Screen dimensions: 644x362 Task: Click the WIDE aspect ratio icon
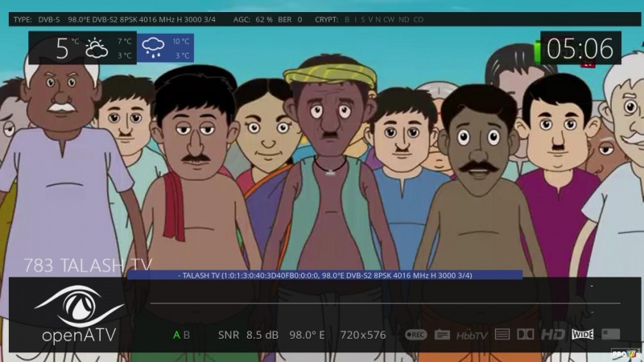[x=582, y=335]
